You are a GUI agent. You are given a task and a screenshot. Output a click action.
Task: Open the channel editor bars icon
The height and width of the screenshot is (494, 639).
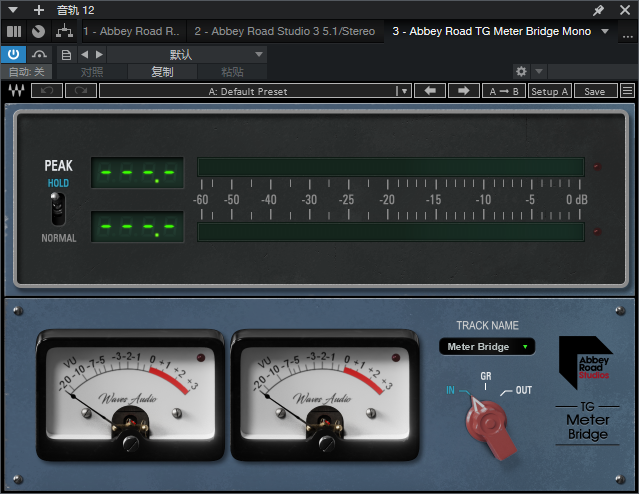14,31
